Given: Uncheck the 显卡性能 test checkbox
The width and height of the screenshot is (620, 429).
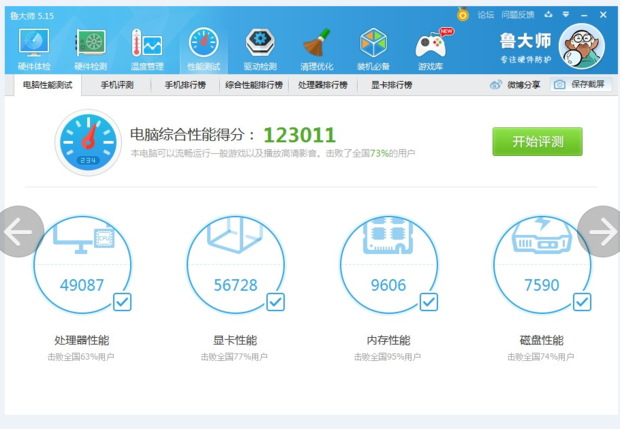Looking at the screenshot, I should coord(275,302).
